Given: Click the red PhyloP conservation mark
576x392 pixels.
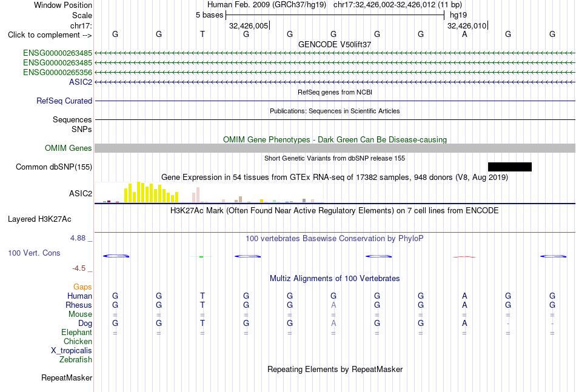Looking at the screenshot, I should click(x=464, y=257).
